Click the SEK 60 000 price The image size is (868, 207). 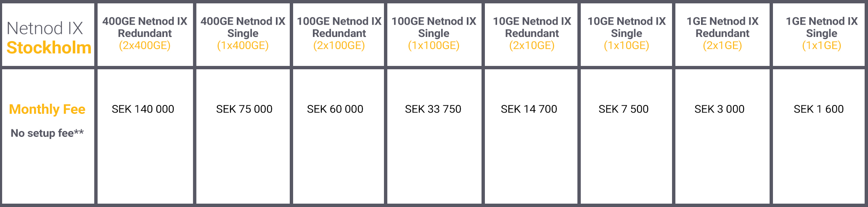click(x=335, y=109)
